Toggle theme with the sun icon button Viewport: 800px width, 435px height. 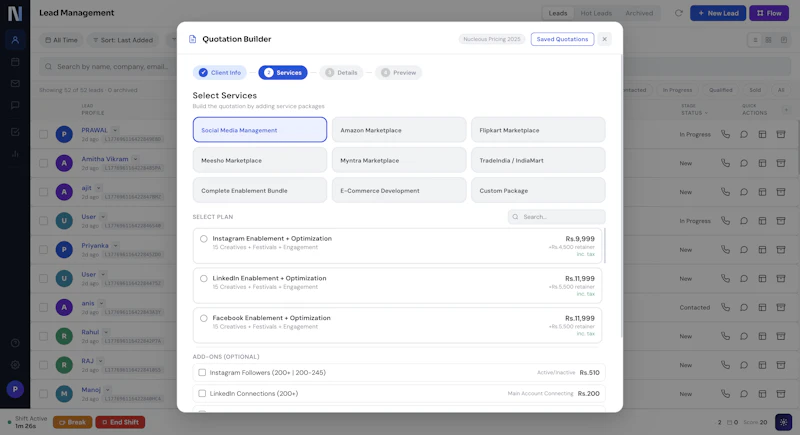pyautogui.click(x=783, y=422)
